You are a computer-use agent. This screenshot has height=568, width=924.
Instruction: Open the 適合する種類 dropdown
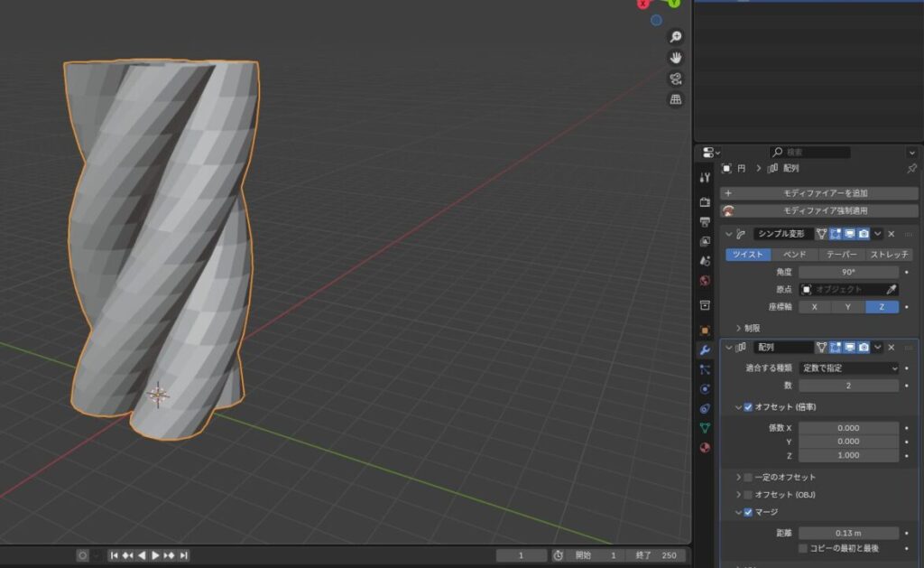848,368
